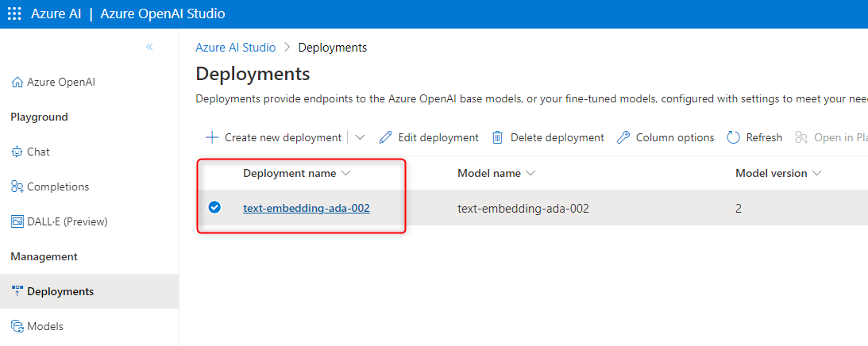Screen dimensions: 868x346
Task: Click Create new deployment button
Action: coord(273,137)
